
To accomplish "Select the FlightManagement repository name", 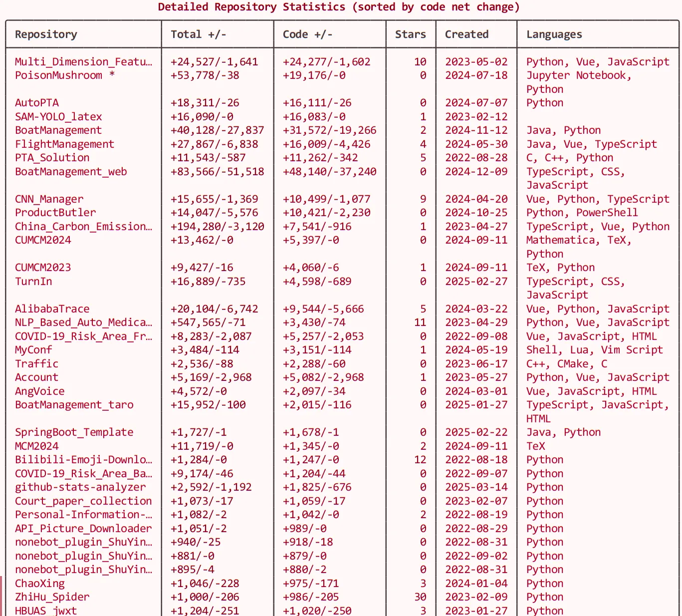I will (65, 144).
